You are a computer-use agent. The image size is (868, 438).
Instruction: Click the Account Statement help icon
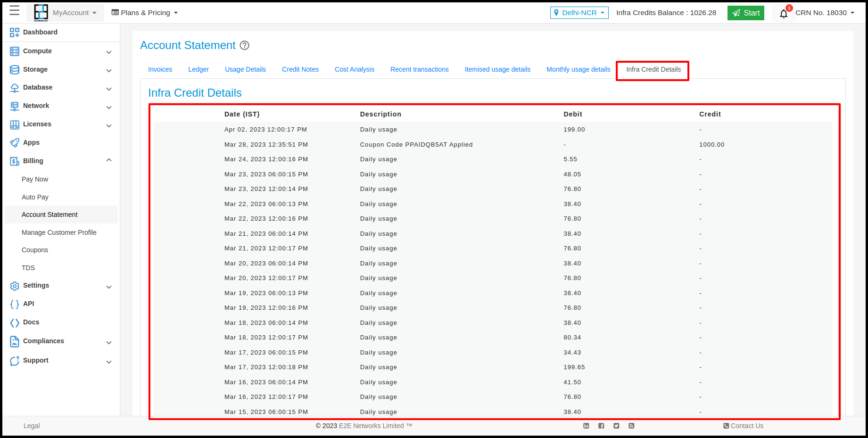coord(244,45)
